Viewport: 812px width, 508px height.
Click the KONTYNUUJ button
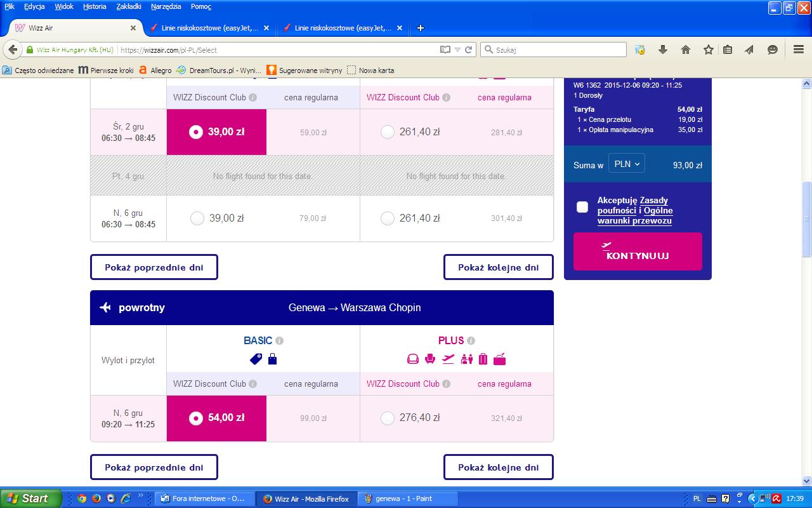[x=638, y=251]
